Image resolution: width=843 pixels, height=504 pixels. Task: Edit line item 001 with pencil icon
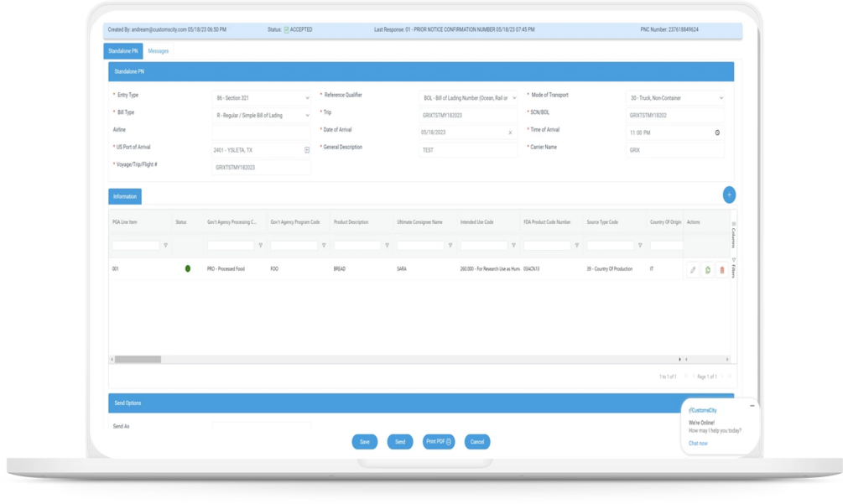(x=693, y=270)
